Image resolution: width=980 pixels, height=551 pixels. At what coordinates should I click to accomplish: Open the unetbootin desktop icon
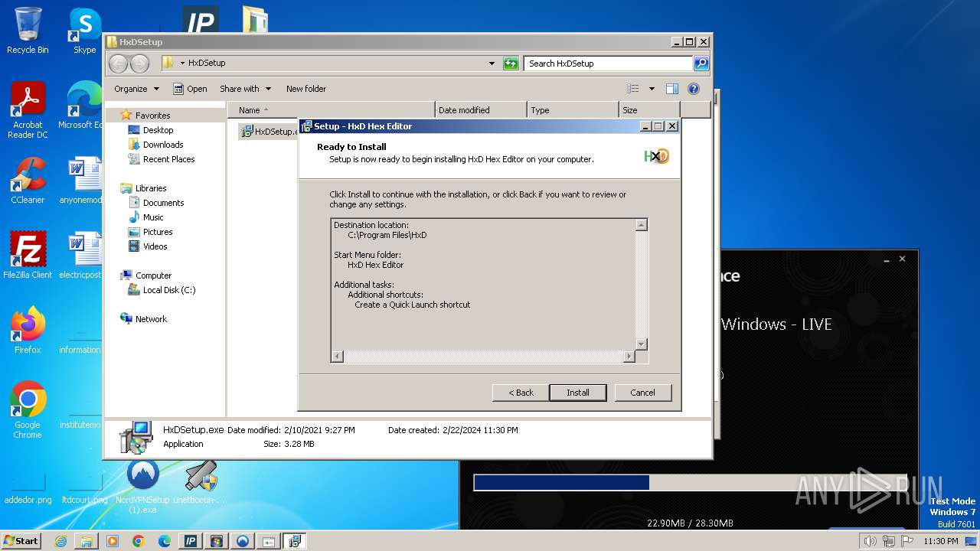[x=201, y=482]
